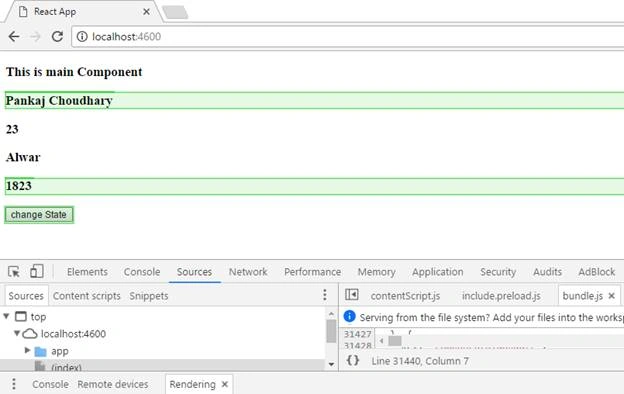Click the change State button
The height and width of the screenshot is (394, 624).
[x=39, y=215]
